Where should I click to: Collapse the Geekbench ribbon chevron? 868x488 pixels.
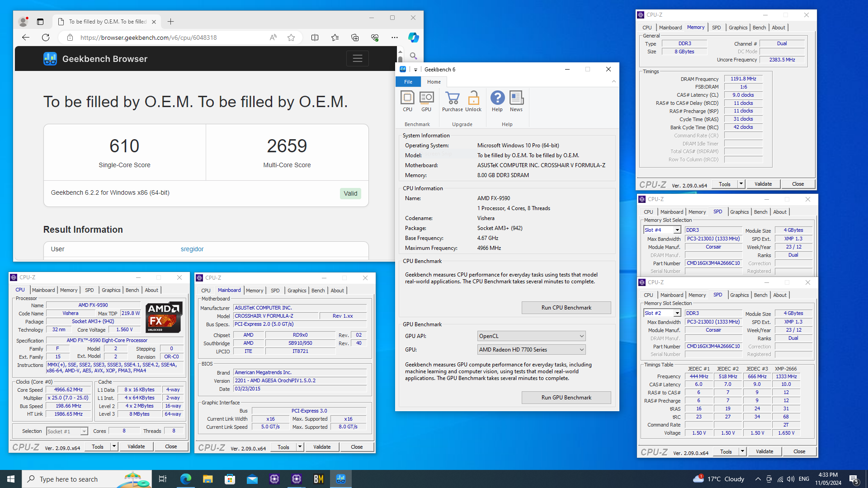pyautogui.click(x=614, y=82)
